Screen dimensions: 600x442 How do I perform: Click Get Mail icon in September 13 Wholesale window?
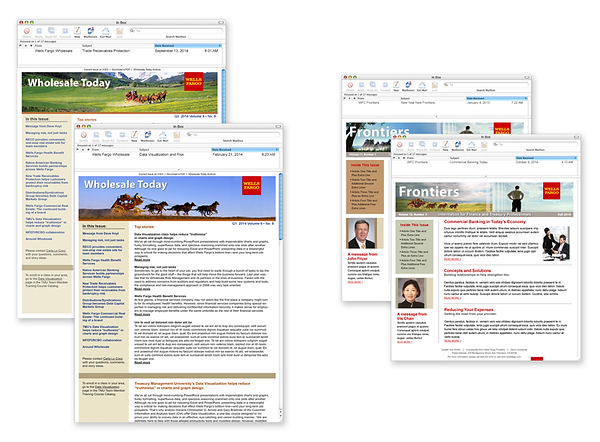(106, 31)
